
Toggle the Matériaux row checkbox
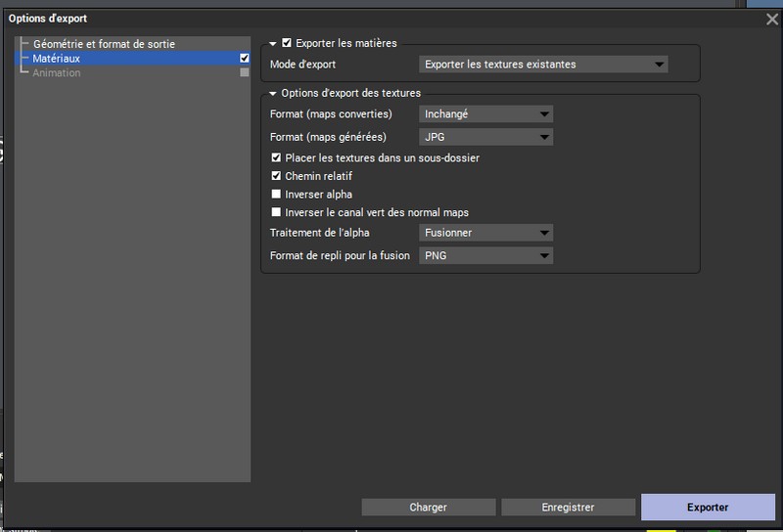(x=244, y=58)
